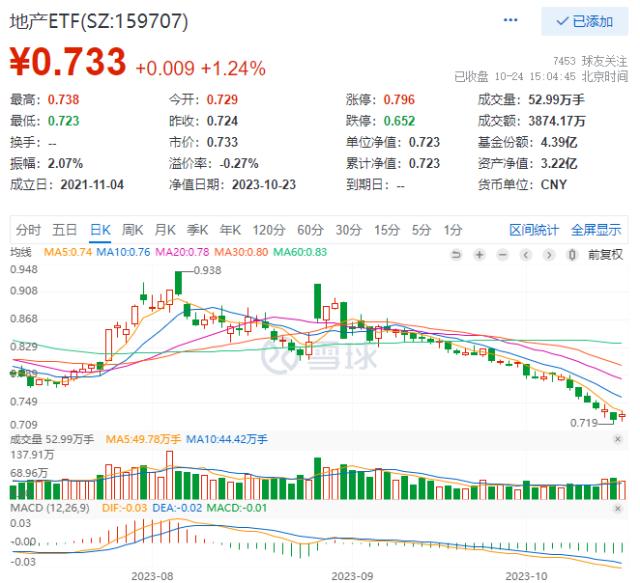Select the 年K tab
This screenshot has width=640, height=583.
pos(230,230)
